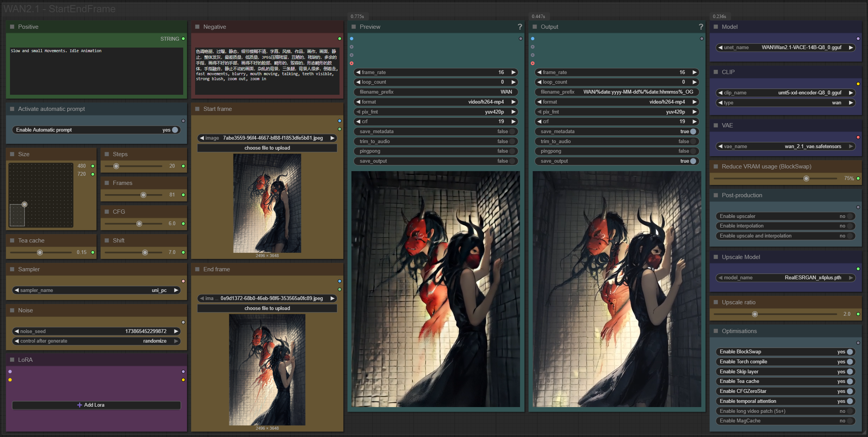Click the Post-production group title
This screenshot has width=868, height=437.
tap(742, 195)
